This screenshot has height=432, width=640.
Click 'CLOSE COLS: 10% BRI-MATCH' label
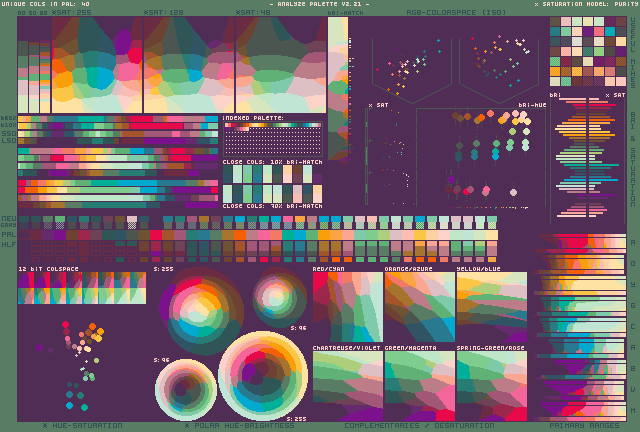pos(273,162)
